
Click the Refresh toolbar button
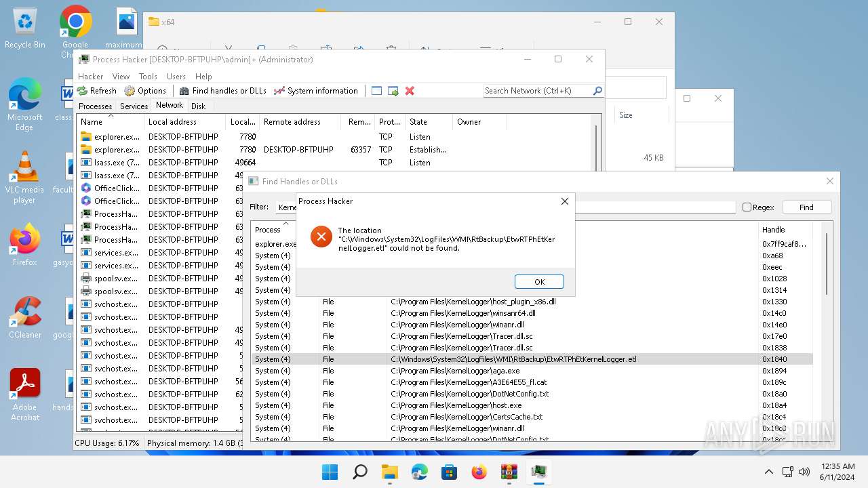(96, 90)
